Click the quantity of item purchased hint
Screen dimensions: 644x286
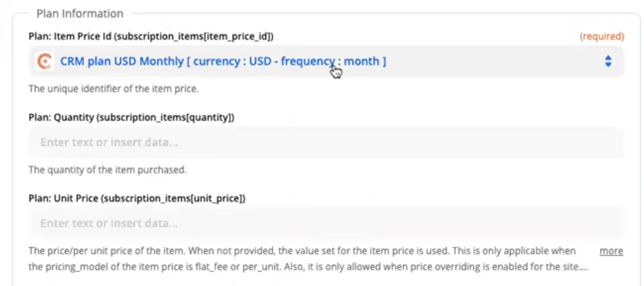point(107,170)
